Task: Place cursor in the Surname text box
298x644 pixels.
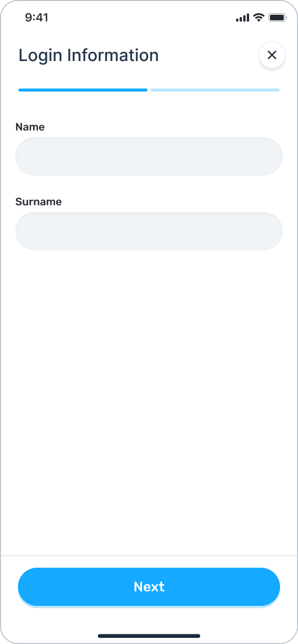Action: tap(149, 231)
